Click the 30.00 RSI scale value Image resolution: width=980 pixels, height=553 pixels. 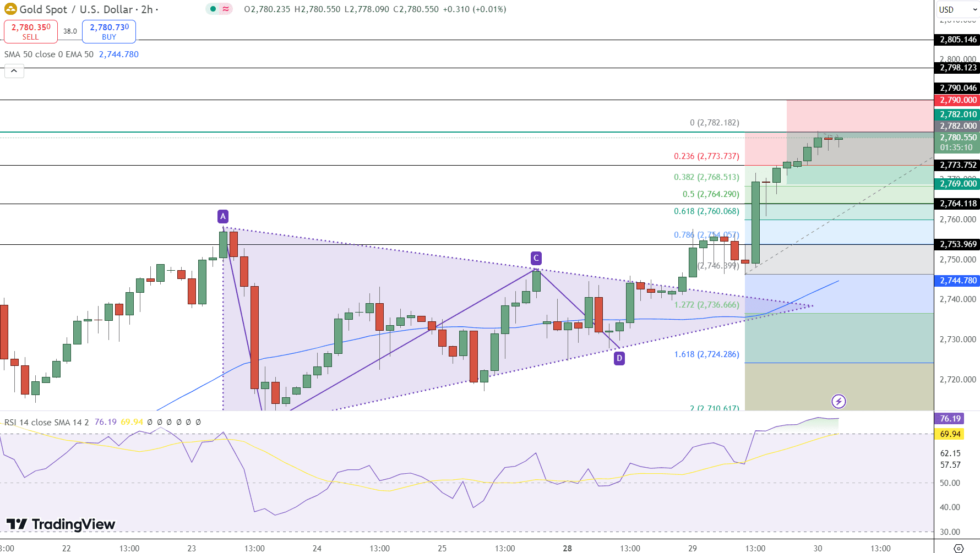(950, 532)
